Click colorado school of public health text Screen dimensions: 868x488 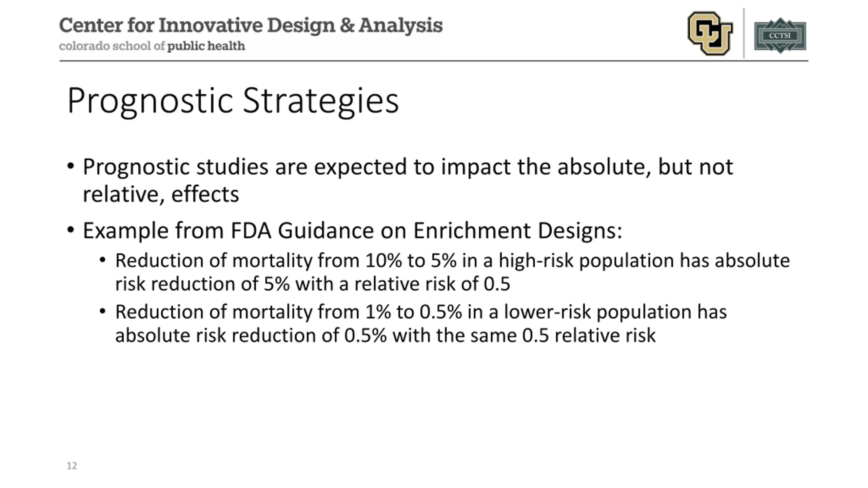click(152, 46)
